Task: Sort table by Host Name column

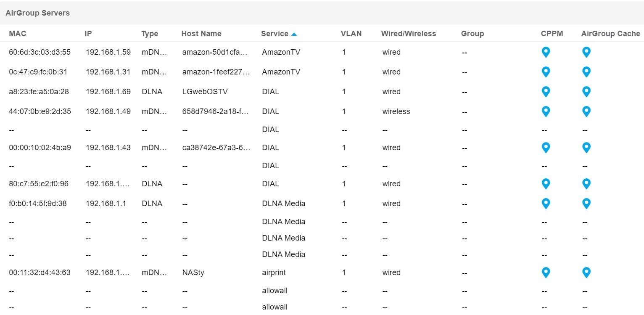Action: [x=201, y=34]
